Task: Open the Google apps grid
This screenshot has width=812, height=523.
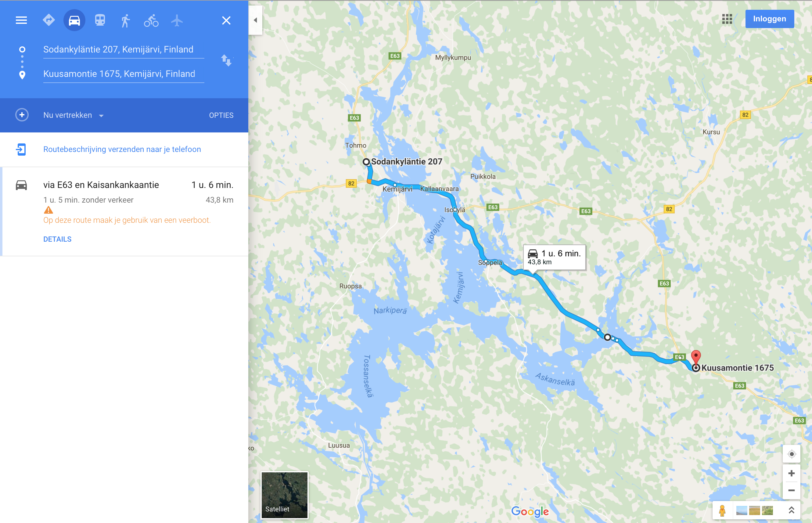Action: tap(727, 19)
